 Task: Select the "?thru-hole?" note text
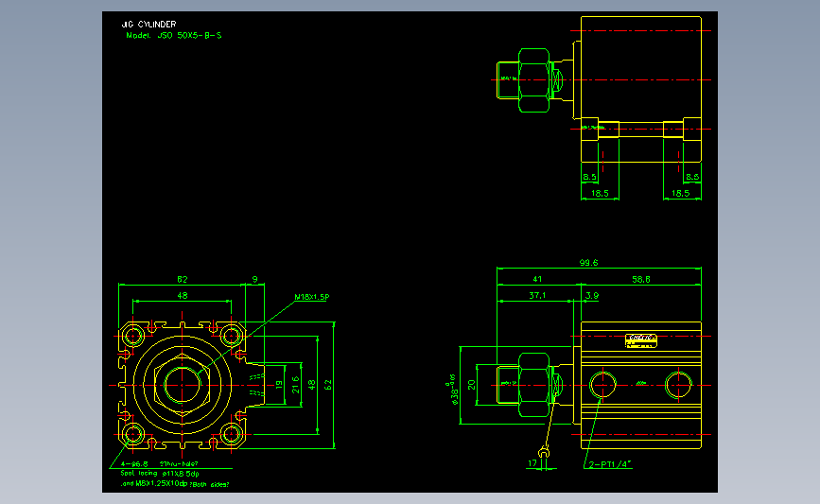tap(179, 463)
